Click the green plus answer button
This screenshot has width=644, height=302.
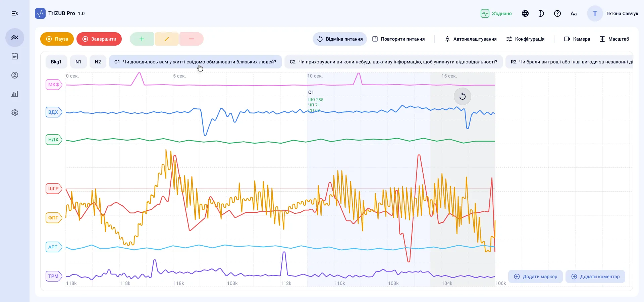[142, 39]
